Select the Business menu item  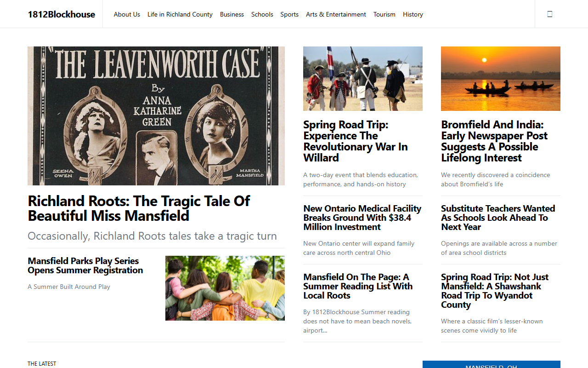click(232, 14)
